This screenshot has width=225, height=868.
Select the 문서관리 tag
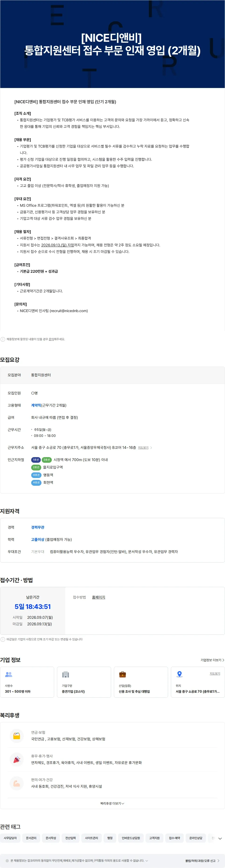click(31, 838)
